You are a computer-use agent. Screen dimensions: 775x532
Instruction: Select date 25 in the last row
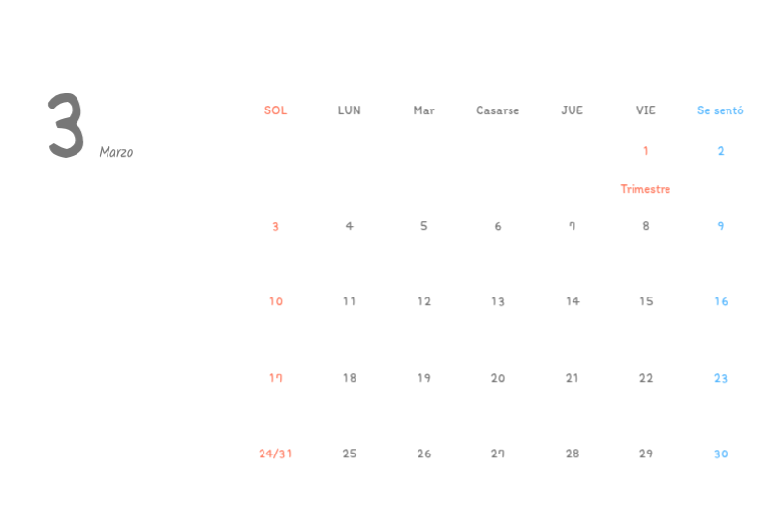point(350,454)
